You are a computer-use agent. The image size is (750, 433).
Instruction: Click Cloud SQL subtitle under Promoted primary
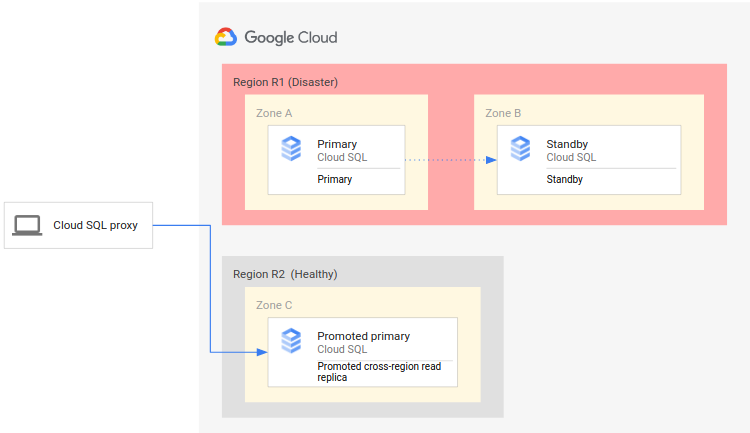point(342,349)
